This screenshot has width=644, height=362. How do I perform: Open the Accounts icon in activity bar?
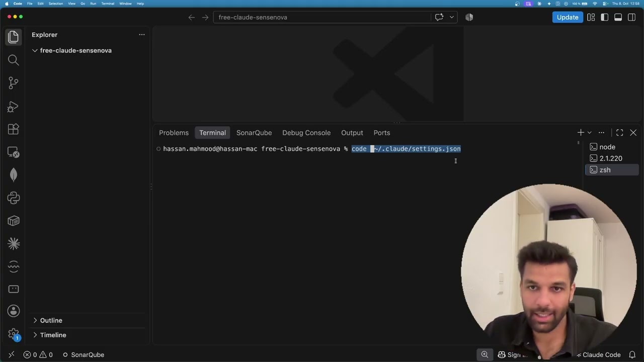[x=14, y=311]
